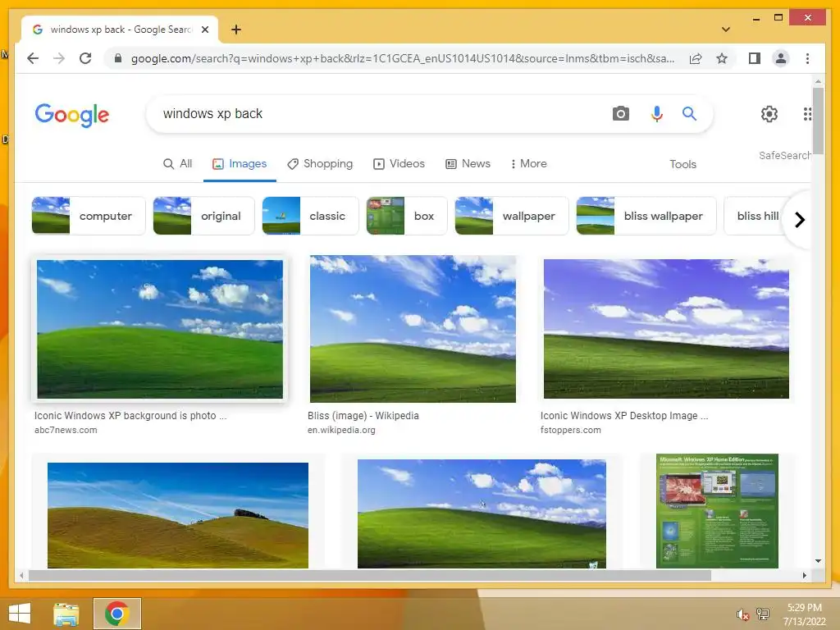This screenshot has width=840, height=630.
Task: Reload the current page
Action: click(85, 58)
